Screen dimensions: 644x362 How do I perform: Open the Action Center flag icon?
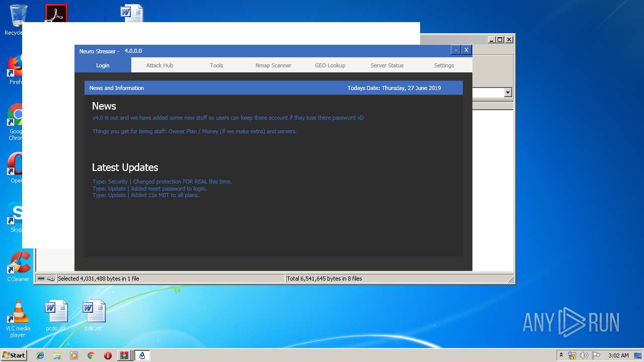tap(596, 355)
